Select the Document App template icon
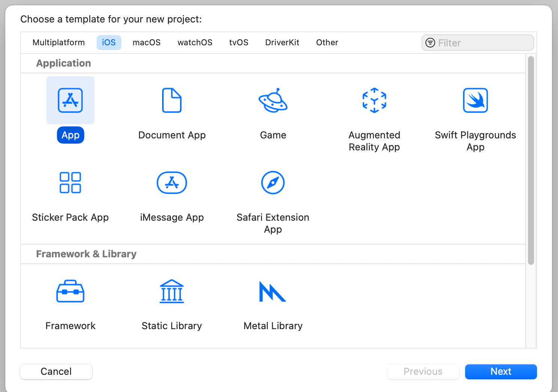Viewport: 558px width, 392px height. point(172,100)
